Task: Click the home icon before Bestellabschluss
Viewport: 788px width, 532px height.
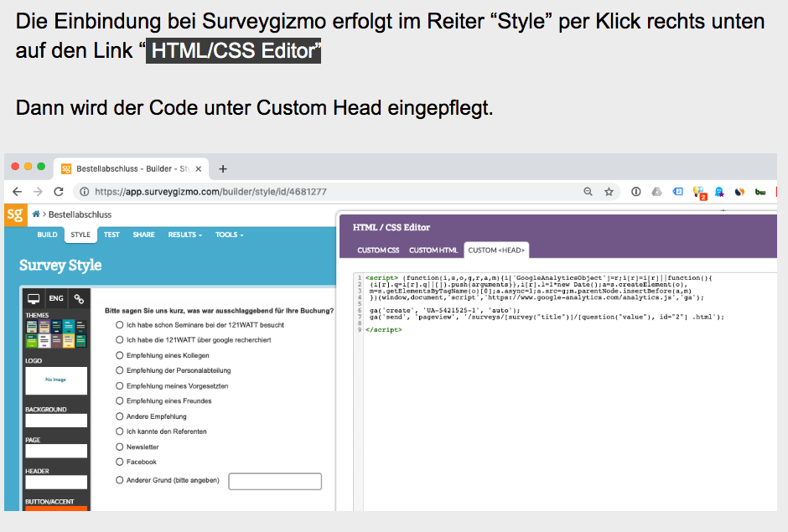Action: [x=36, y=214]
